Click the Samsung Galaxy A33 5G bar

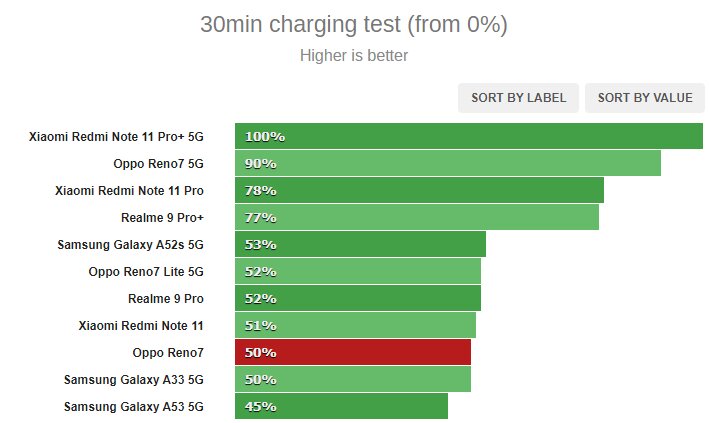[353, 379]
